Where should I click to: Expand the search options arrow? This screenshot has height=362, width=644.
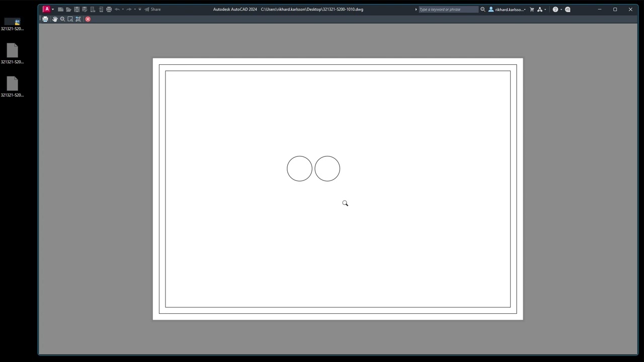coord(416,10)
